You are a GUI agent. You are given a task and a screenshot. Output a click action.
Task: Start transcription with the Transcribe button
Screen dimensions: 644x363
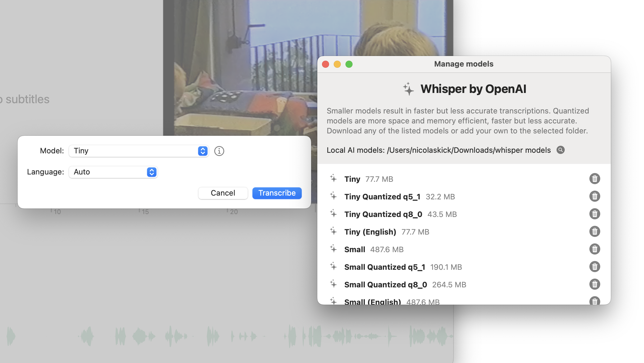277,193
